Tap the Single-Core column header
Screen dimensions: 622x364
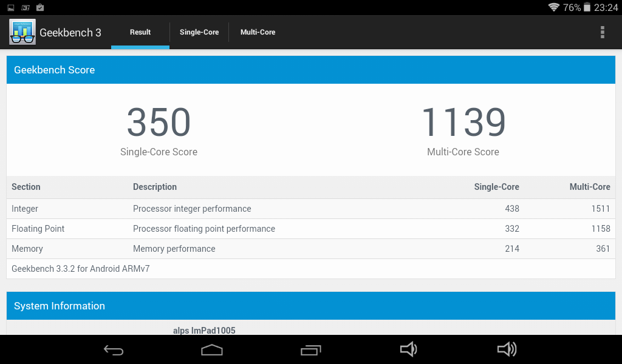pos(497,187)
